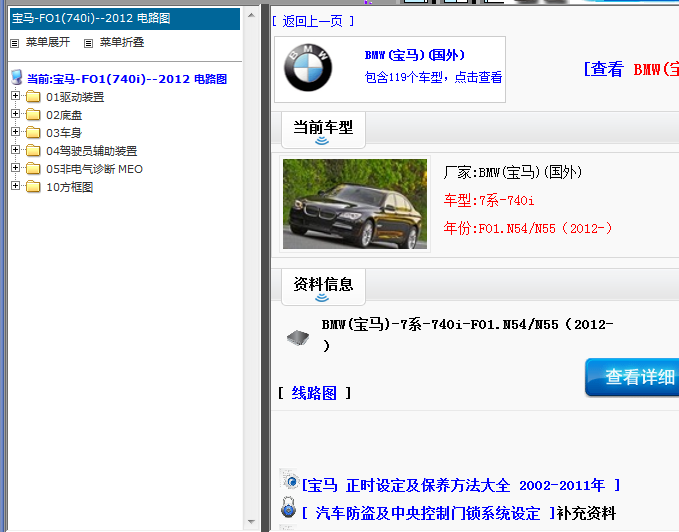The width and height of the screenshot is (679, 532).
Task: Expand the 03车身 tree node
Action: [x=16, y=132]
